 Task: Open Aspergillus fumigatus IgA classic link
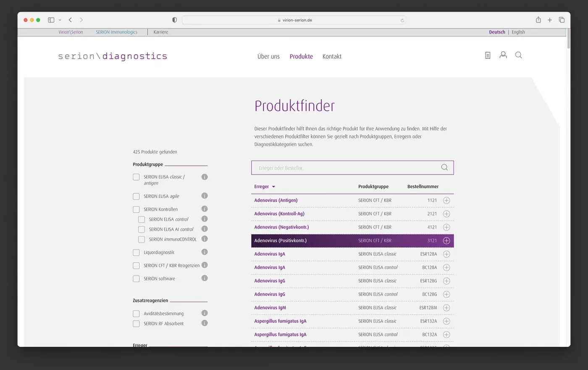pyautogui.click(x=280, y=321)
